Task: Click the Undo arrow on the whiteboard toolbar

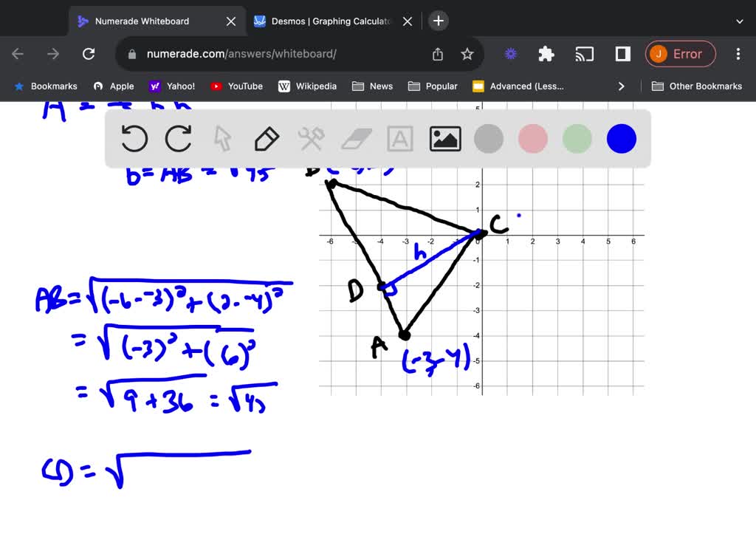Action: click(134, 138)
